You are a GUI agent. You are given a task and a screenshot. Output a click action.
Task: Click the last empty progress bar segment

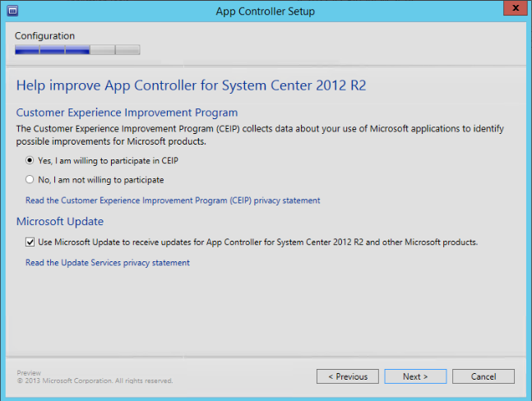coord(127,50)
